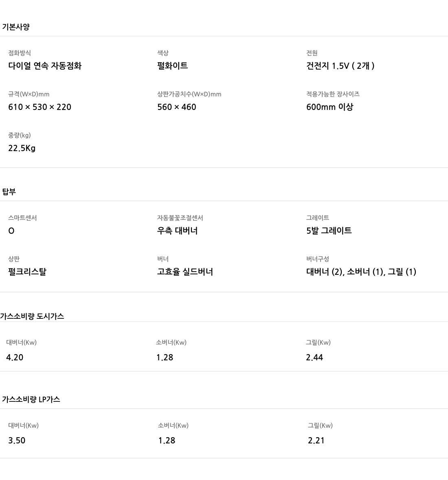
Task: Click the 다이얼 연속 자동점화 value
Action: click(x=45, y=66)
